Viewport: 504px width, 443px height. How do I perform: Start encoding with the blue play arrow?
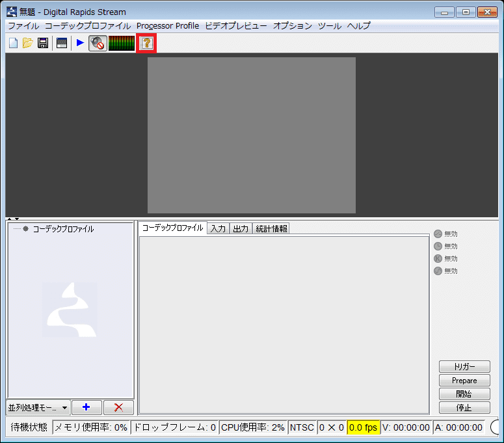point(81,42)
